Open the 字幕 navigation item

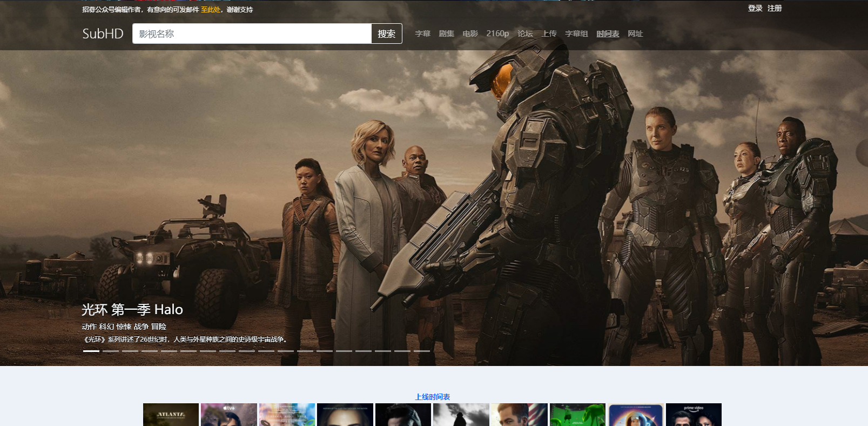(x=422, y=34)
